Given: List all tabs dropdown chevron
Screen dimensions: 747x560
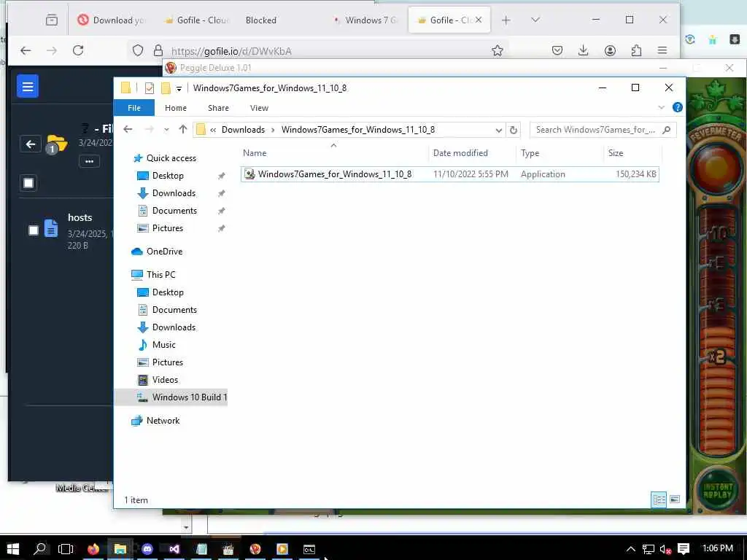Looking at the screenshot, I should click(535, 20).
